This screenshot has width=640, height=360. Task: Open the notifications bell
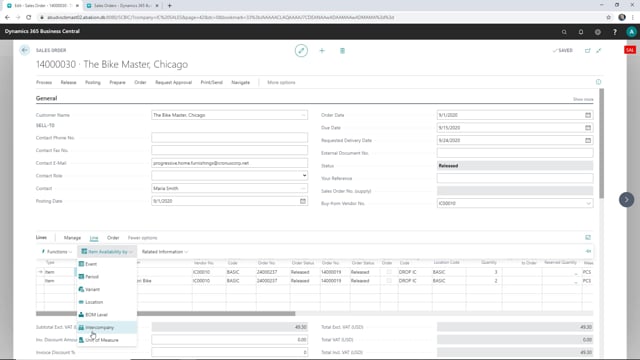click(x=581, y=32)
